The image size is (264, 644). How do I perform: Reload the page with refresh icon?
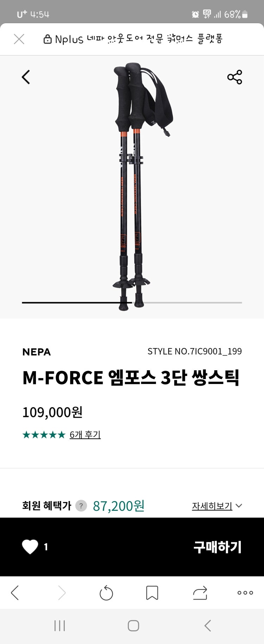(106, 593)
